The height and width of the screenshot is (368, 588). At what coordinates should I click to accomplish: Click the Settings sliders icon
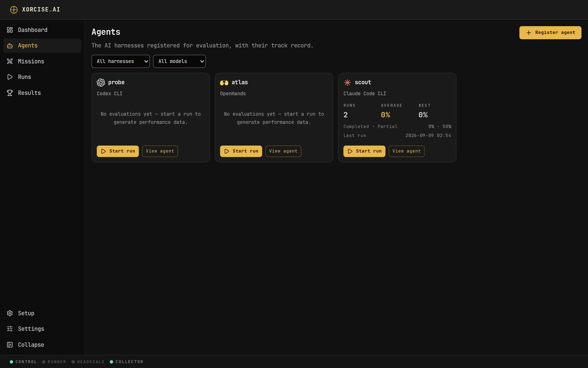point(10,329)
